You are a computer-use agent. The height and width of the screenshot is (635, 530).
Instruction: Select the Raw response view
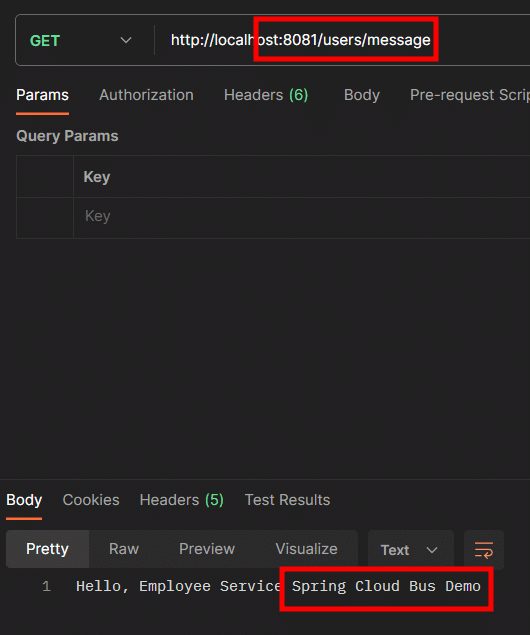(x=124, y=549)
